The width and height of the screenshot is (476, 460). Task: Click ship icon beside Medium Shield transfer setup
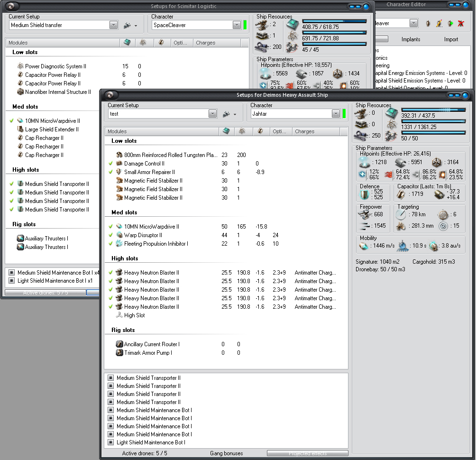coord(127,26)
